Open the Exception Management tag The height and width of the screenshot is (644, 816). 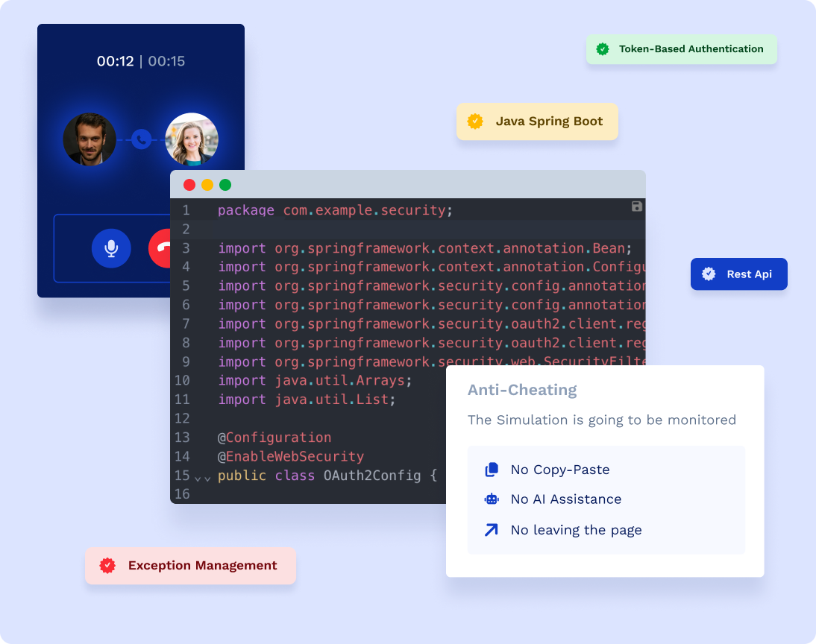pyautogui.click(x=190, y=566)
